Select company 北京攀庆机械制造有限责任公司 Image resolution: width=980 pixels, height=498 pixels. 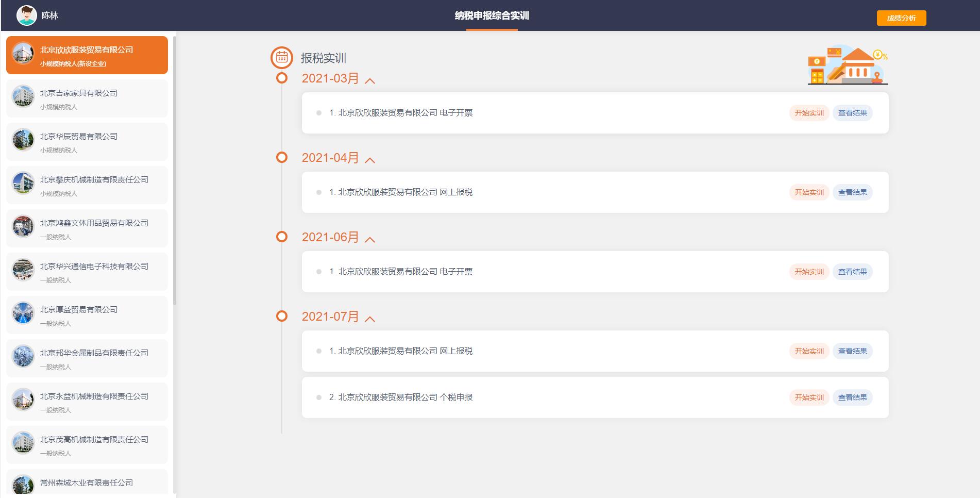click(x=87, y=185)
